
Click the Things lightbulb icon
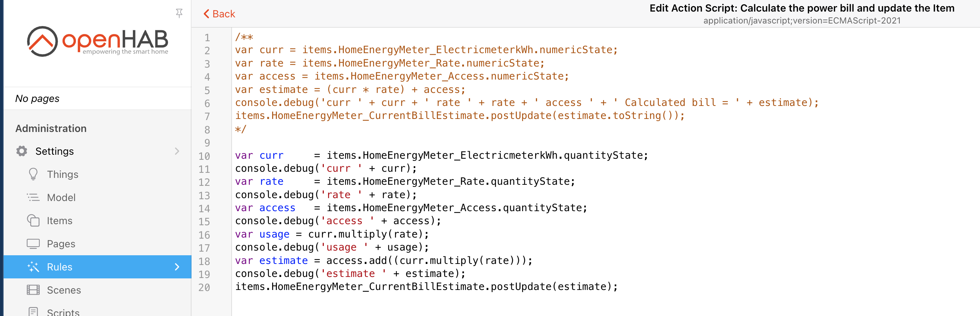[33, 174]
